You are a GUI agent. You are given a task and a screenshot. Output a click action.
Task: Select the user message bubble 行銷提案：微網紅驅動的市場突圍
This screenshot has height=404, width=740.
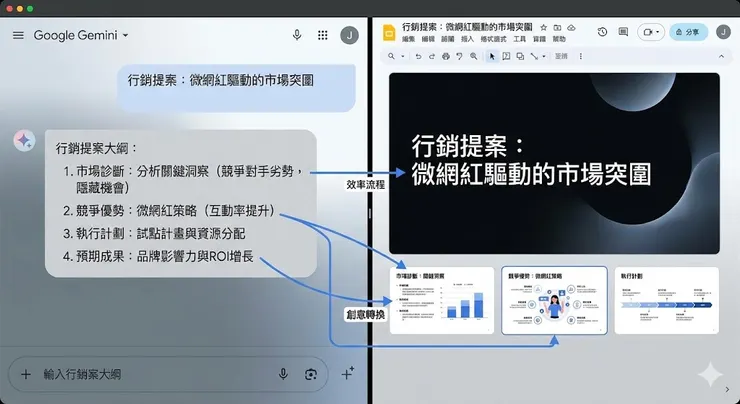[x=236, y=88]
